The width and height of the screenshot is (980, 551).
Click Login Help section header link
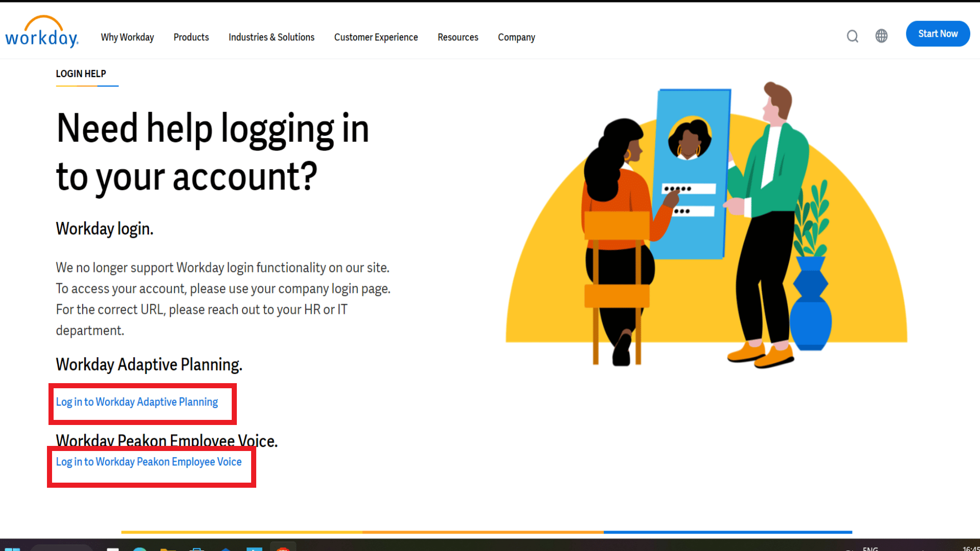[x=82, y=73]
